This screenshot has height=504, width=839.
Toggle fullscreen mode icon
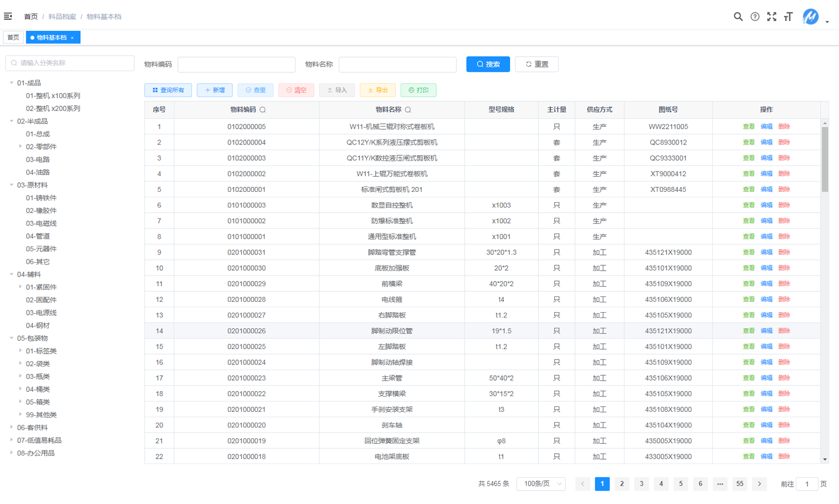pos(772,17)
